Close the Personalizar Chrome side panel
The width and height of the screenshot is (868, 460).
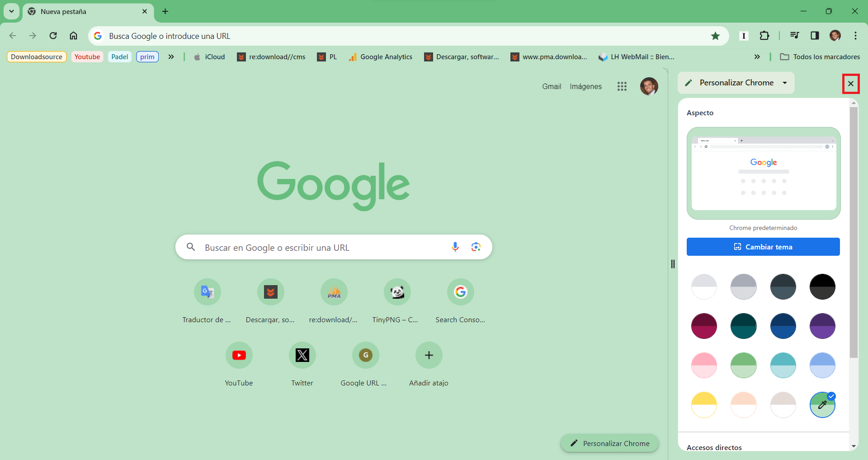[x=851, y=84]
